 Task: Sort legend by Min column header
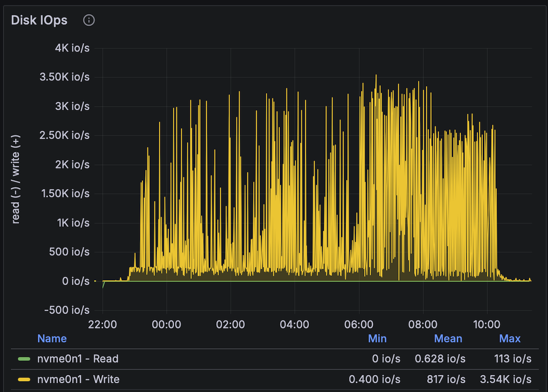(x=377, y=338)
